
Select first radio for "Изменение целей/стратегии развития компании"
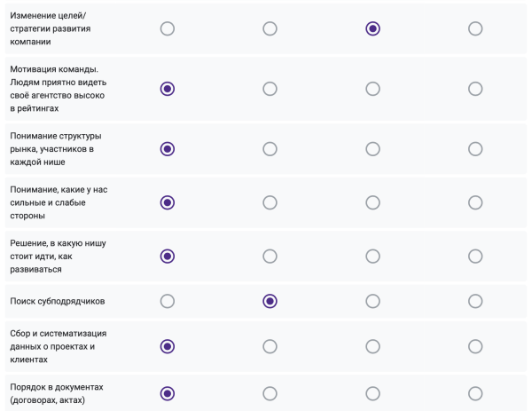(168, 28)
